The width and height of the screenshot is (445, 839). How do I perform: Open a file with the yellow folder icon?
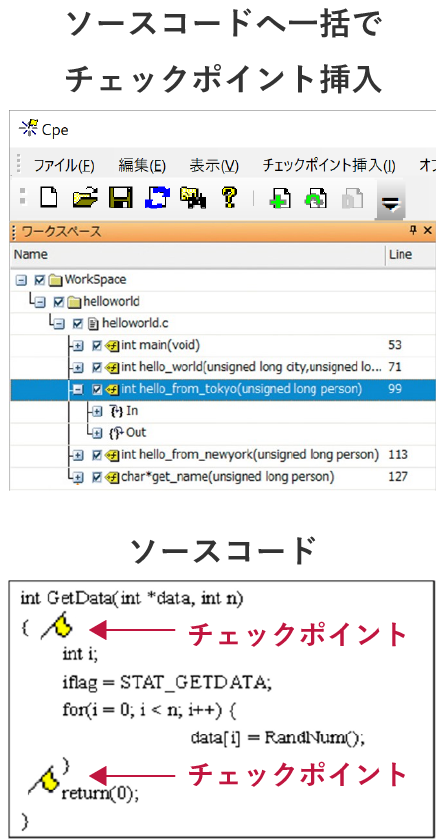point(84,197)
